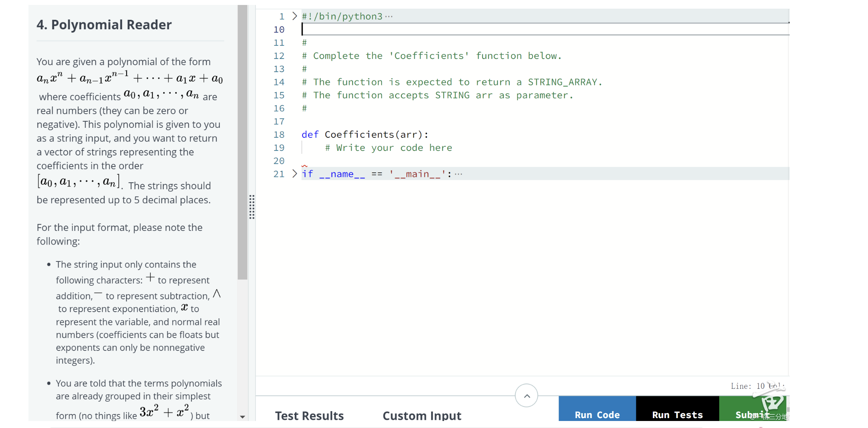Expand the folded code at line 1

(294, 16)
